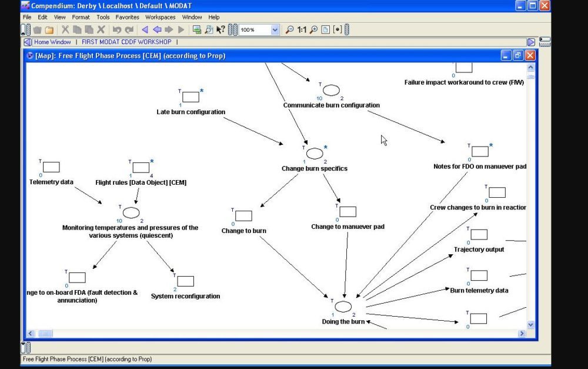Screen dimensions: 588x369
Task: Select the 'Late burn configuration' node rectangle
Action: click(x=191, y=97)
